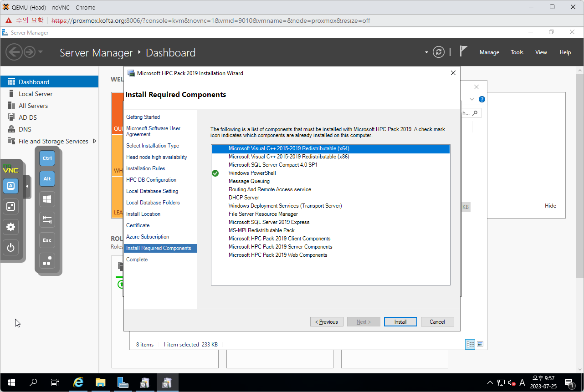Toggle the noVNC Alt key
The image size is (584, 392).
(x=47, y=178)
